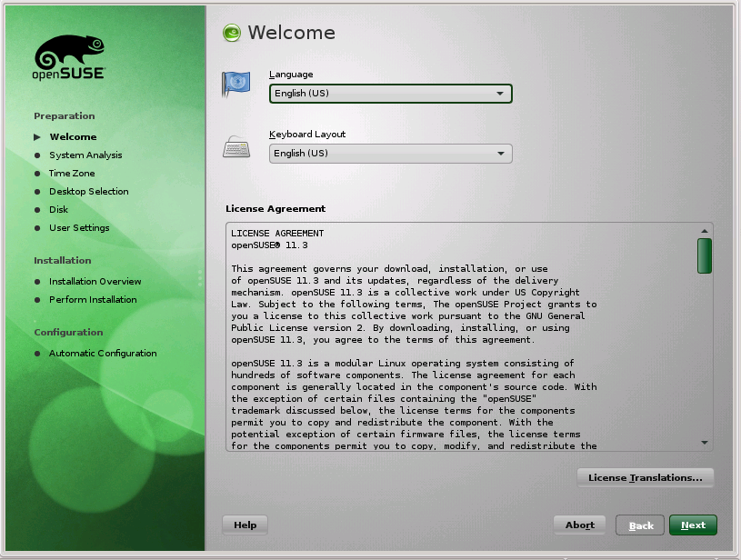Select the System Analysis step

tap(85, 155)
